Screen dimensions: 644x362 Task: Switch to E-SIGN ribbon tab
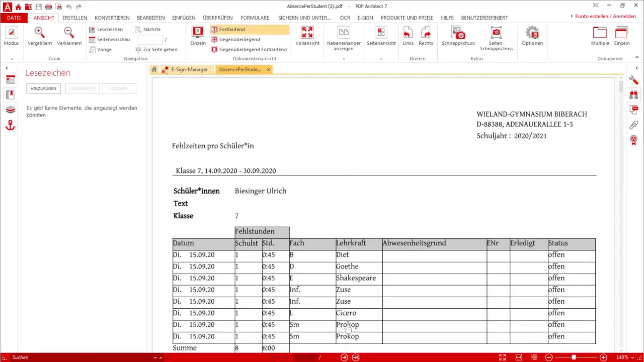pos(365,18)
